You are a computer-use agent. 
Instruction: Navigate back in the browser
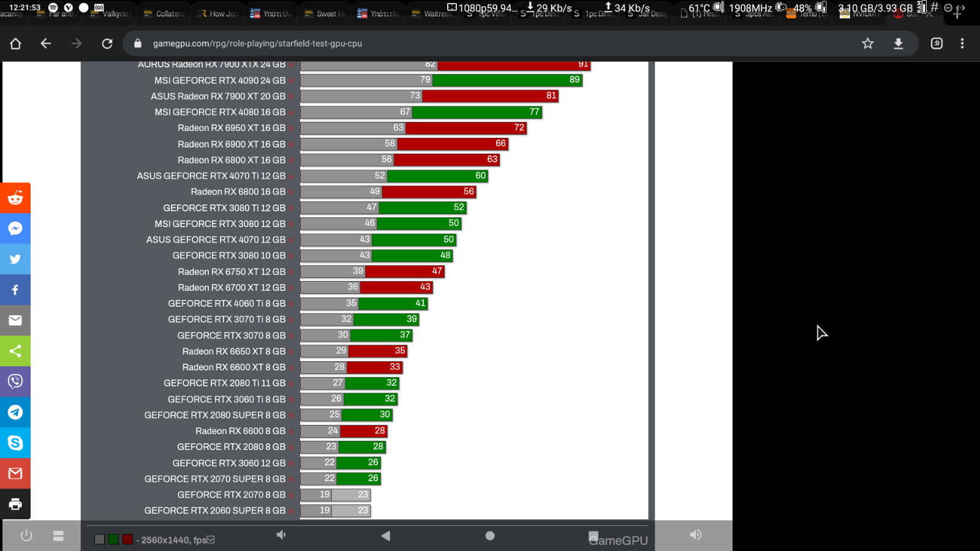coord(46,43)
